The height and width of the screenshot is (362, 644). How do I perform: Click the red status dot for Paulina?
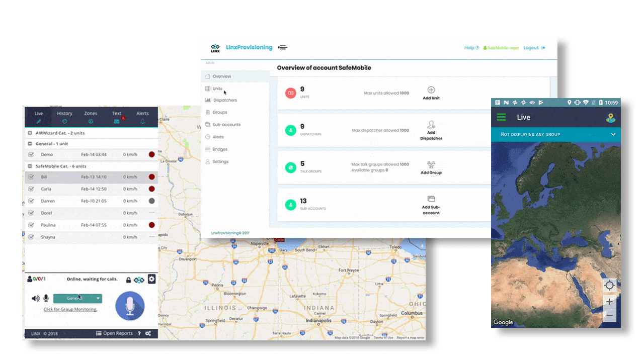tap(151, 225)
